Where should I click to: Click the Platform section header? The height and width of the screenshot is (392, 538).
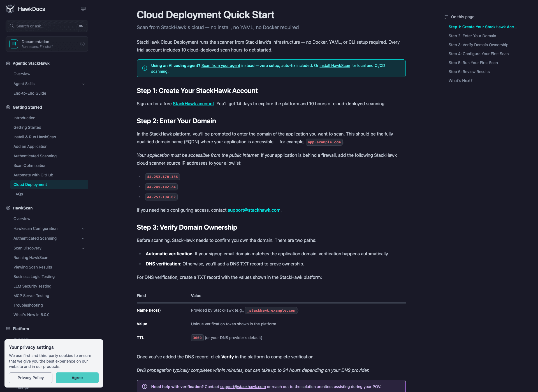point(21,329)
